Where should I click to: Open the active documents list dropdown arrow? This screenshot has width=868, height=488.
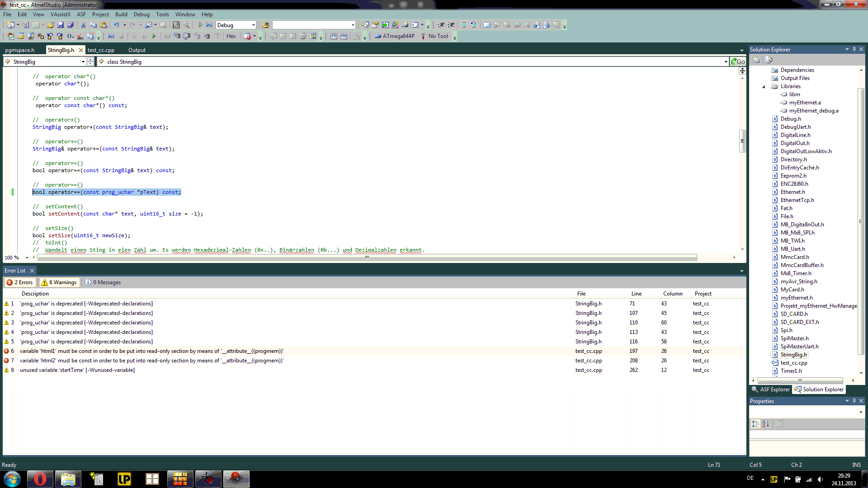[741, 50]
